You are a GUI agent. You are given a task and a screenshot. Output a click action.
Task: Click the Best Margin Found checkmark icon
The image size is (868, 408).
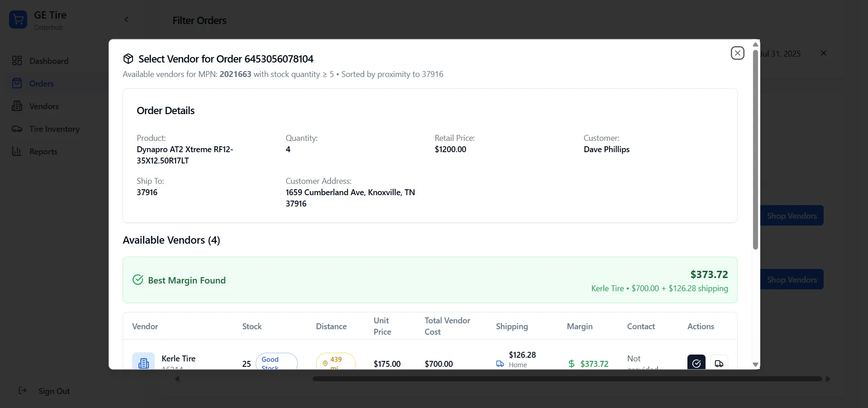pyautogui.click(x=138, y=280)
